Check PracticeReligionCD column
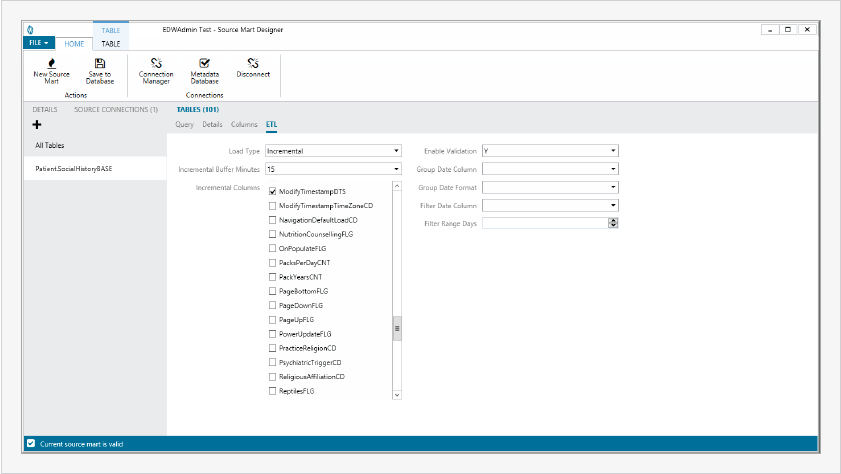Image resolution: width=841 pixels, height=474 pixels. (x=272, y=348)
